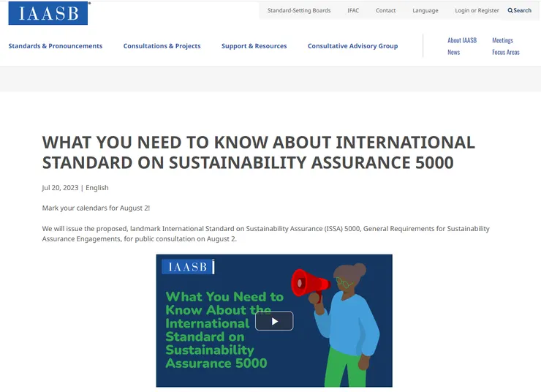The width and height of the screenshot is (541, 392).
Task: Play the ISSA 5000 video
Action: [274, 321]
